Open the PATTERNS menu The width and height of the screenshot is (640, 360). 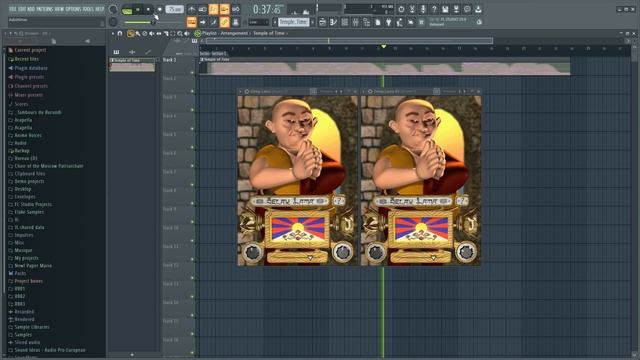44,9
